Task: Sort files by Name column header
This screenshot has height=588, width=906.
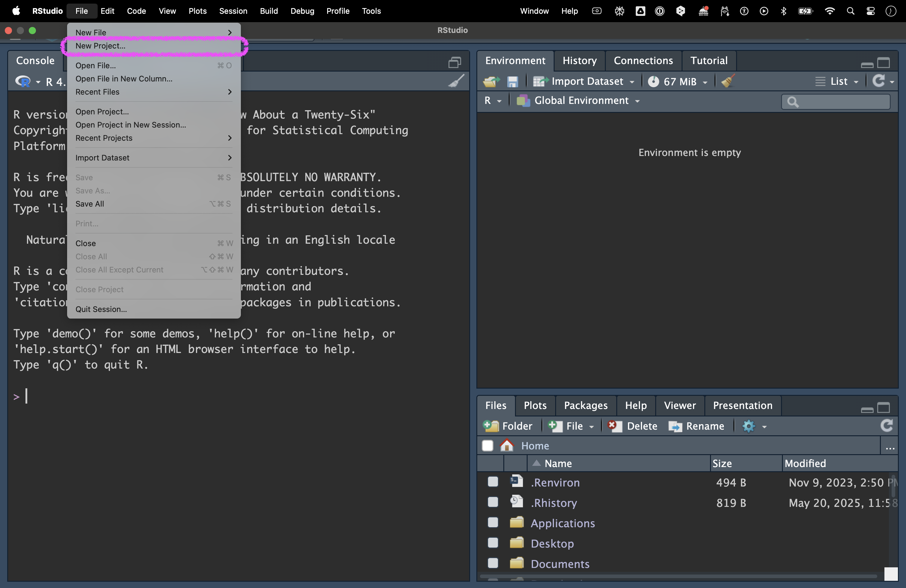Action: (x=618, y=463)
